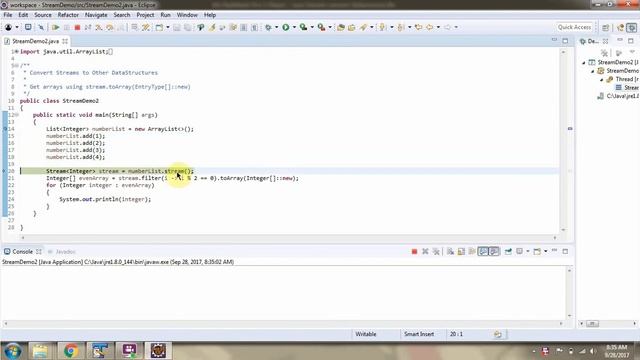Open the dropdown arrow next to the Debug icon

(276, 27)
